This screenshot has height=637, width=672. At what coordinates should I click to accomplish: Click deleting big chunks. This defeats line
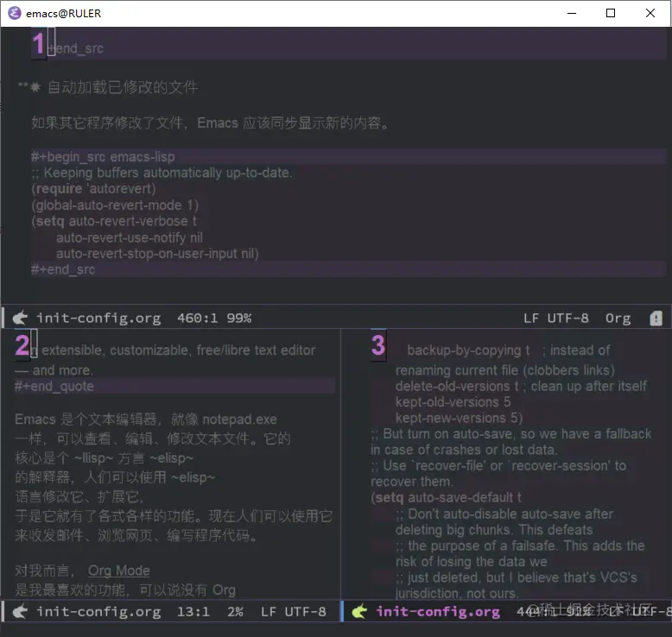coord(494,530)
